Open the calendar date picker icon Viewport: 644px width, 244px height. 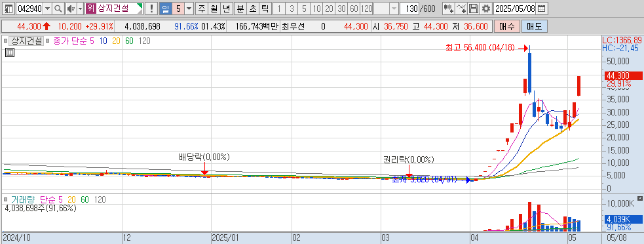[x=542, y=9]
